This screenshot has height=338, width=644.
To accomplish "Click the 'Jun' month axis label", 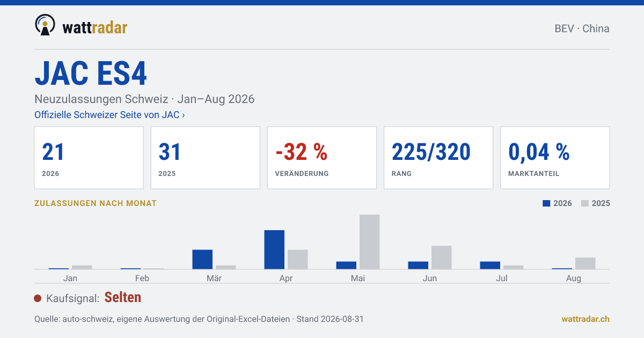I will (430, 278).
